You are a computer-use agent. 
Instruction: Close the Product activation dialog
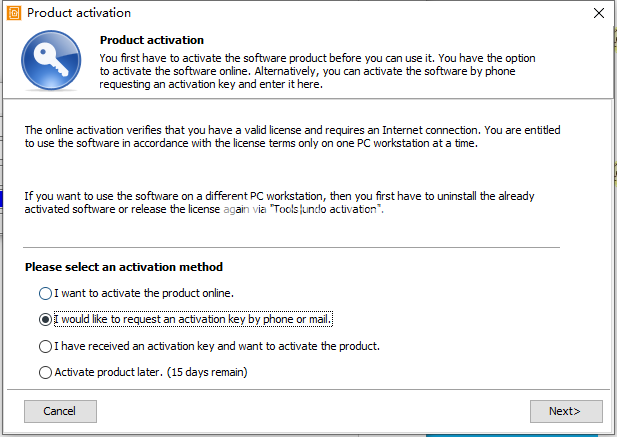[x=599, y=13]
